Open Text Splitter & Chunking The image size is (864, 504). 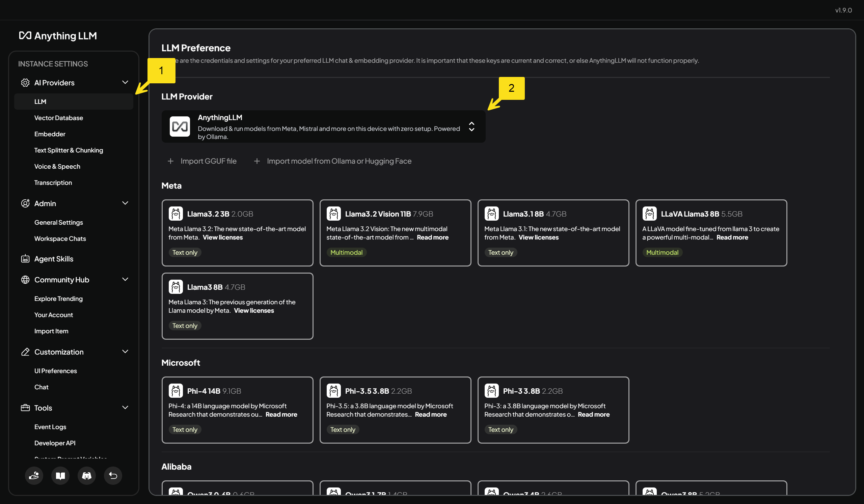coord(69,150)
